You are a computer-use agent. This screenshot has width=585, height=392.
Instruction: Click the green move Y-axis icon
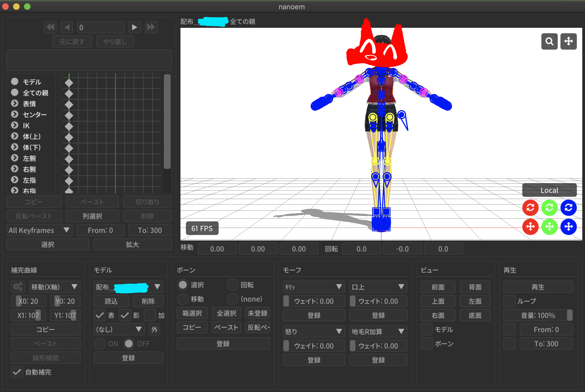(x=549, y=227)
